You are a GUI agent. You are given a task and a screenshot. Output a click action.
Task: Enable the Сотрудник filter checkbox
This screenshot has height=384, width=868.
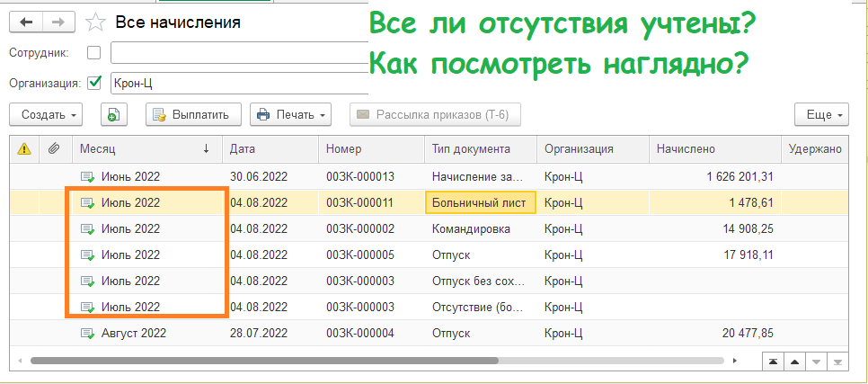tap(94, 53)
